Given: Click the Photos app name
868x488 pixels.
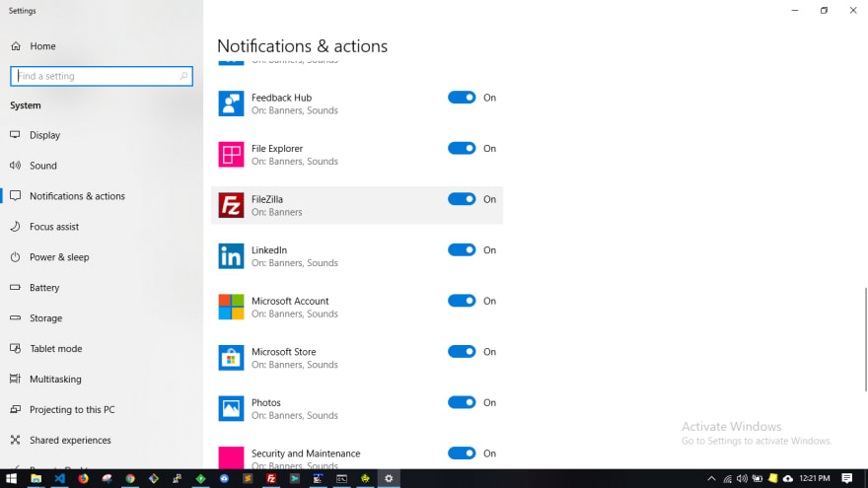Looking at the screenshot, I should (265, 403).
